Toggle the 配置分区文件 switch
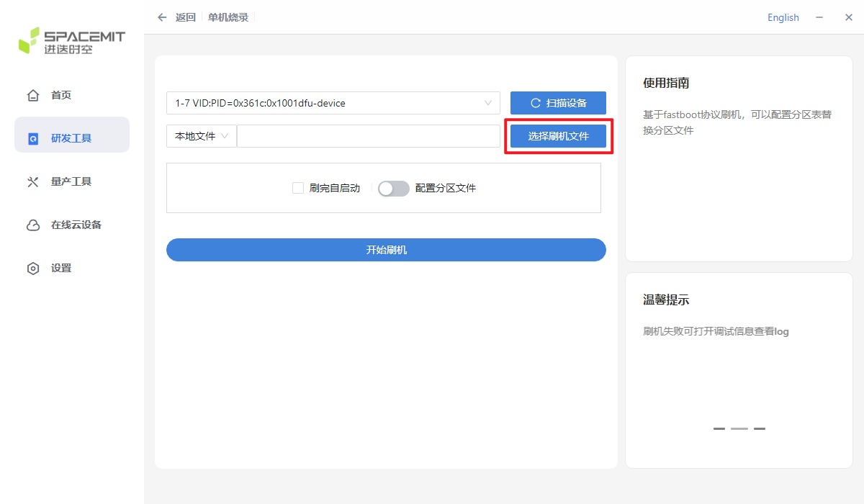This screenshot has width=864, height=504. point(394,188)
